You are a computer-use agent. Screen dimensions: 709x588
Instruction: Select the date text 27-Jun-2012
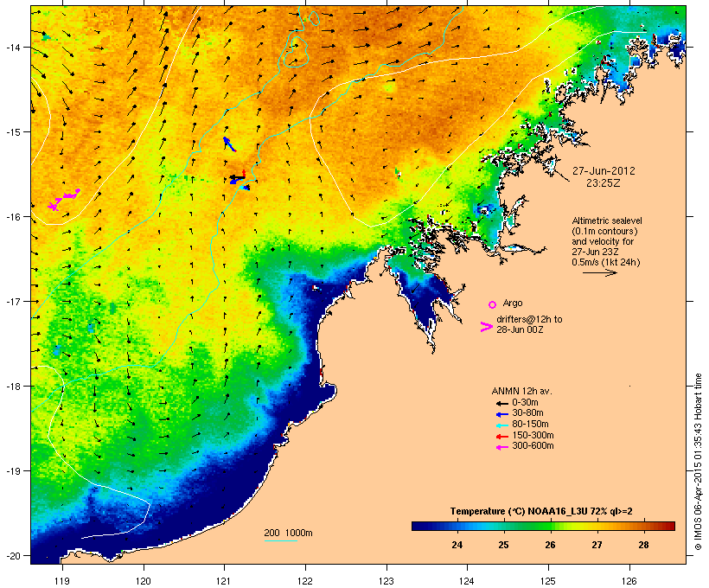(604, 171)
